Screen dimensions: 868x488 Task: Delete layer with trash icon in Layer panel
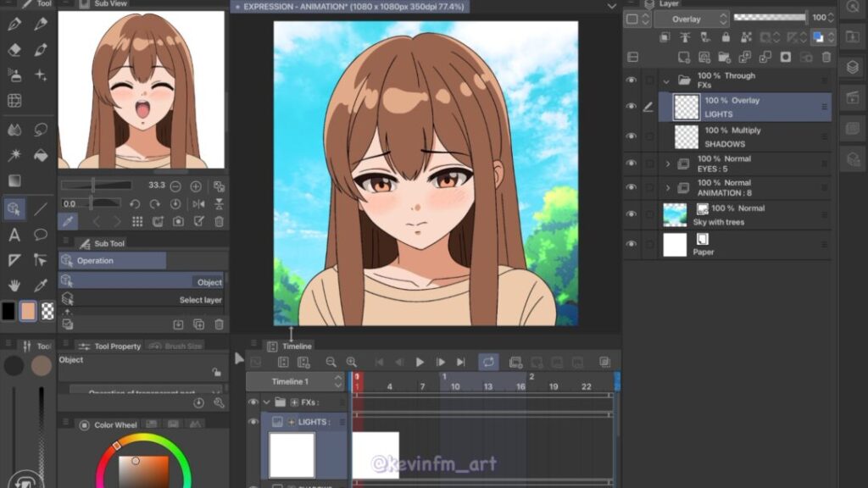tap(827, 57)
